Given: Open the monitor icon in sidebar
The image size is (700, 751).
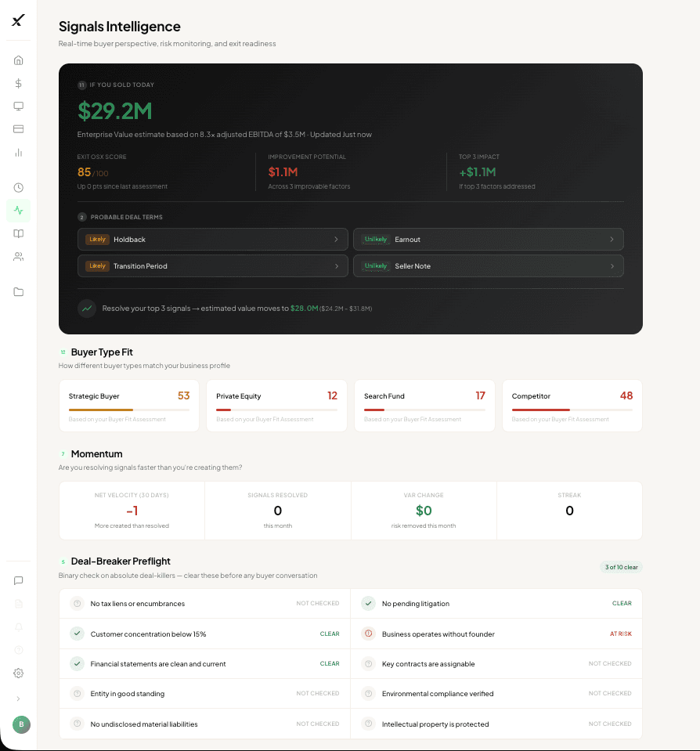Looking at the screenshot, I should click(x=19, y=106).
